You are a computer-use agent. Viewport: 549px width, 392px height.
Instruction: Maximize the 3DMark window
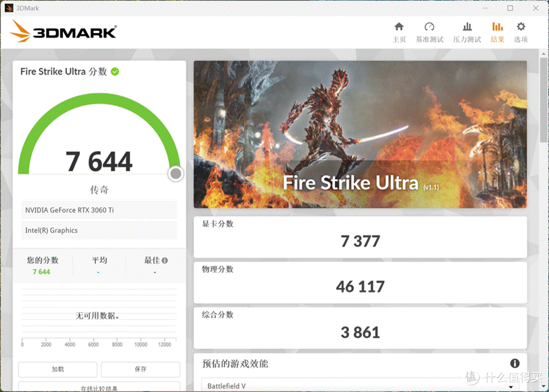point(510,8)
